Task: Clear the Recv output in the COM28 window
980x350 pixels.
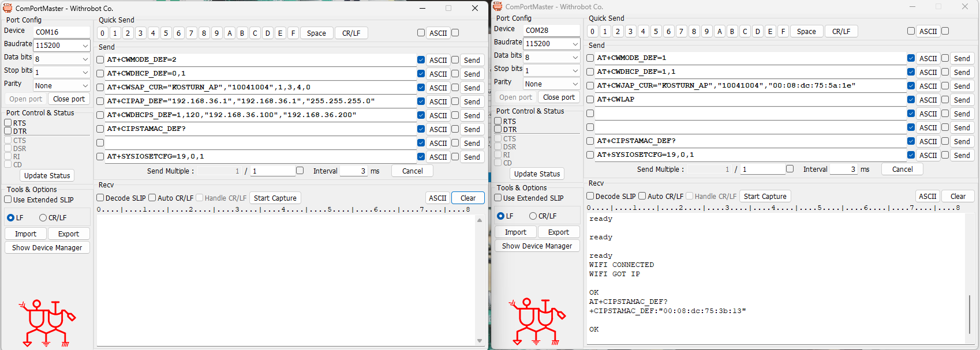Action: (x=958, y=197)
